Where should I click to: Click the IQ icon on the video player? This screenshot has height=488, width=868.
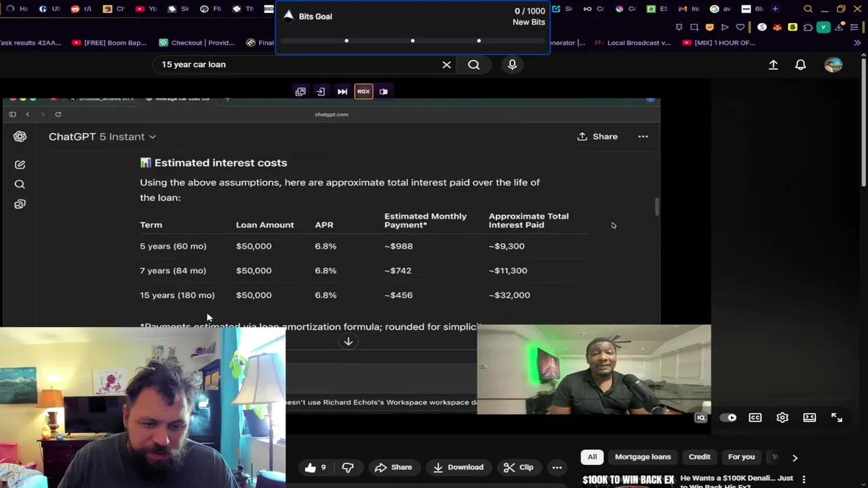[x=701, y=418]
